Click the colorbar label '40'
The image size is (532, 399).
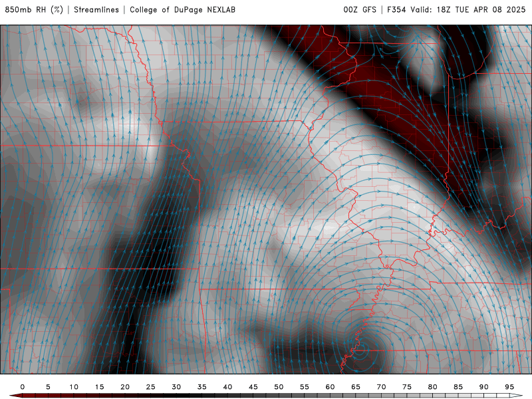[227, 387]
